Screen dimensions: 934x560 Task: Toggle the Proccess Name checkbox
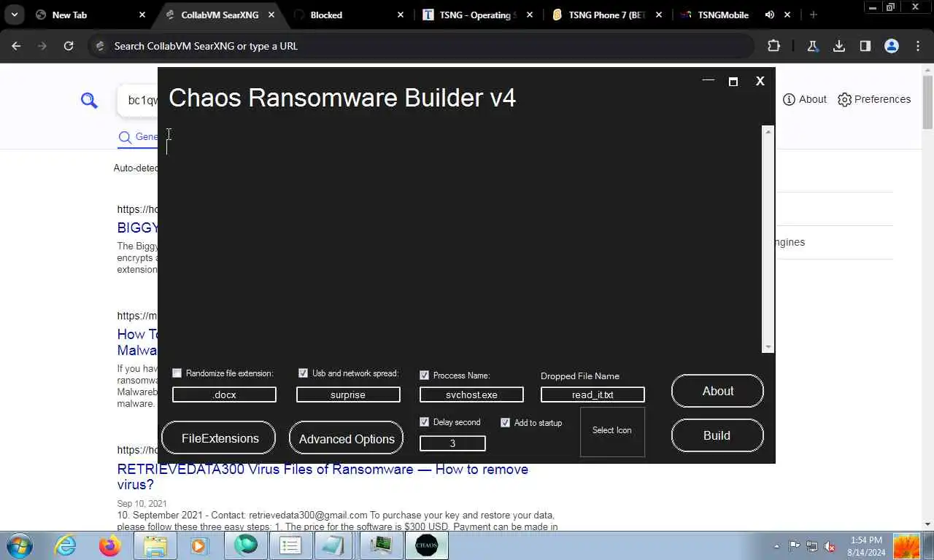point(424,375)
